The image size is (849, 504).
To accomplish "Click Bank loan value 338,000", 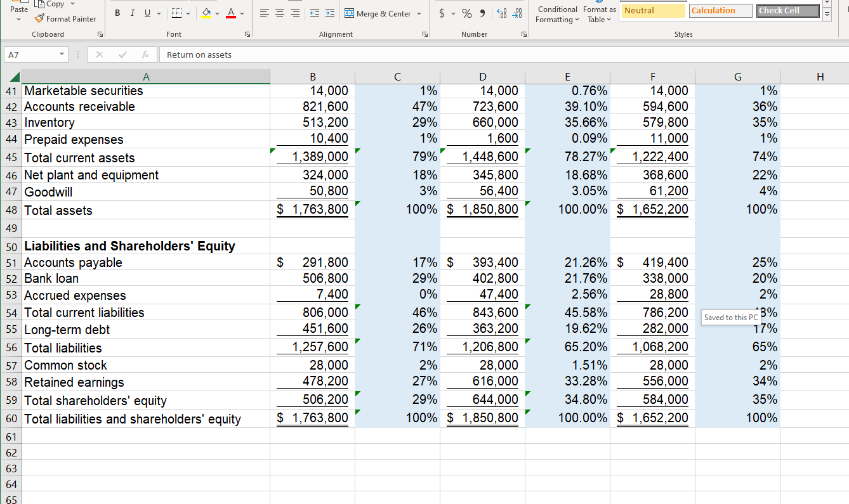I will click(653, 278).
